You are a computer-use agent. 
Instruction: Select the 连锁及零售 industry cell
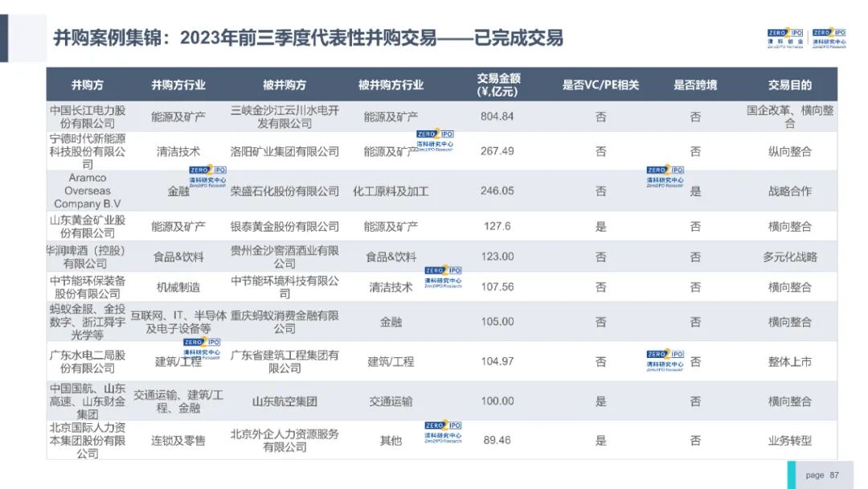coord(178,441)
